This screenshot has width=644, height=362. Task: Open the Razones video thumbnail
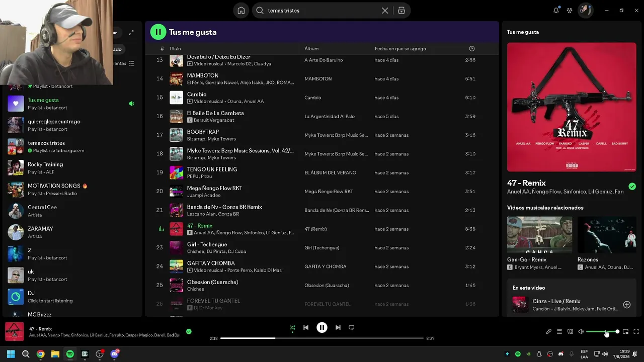[x=607, y=235]
